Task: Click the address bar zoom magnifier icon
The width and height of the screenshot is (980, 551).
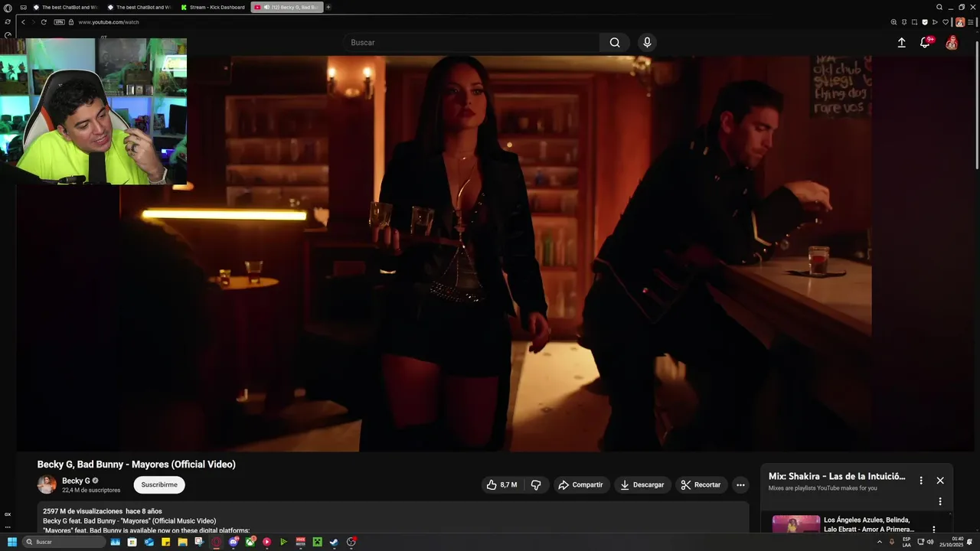Action: click(893, 22)
